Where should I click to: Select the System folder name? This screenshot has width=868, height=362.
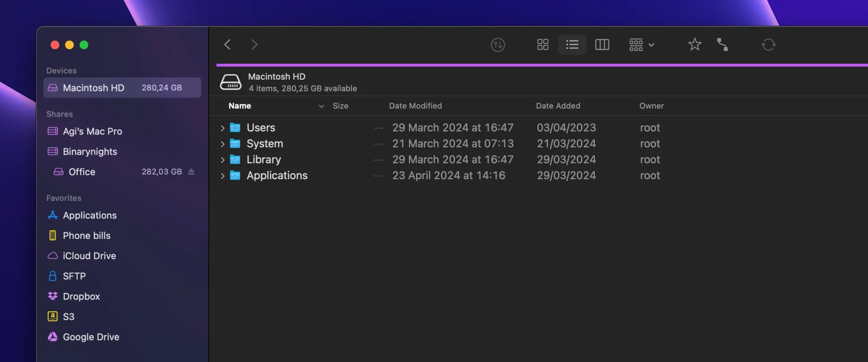point(265,143)
